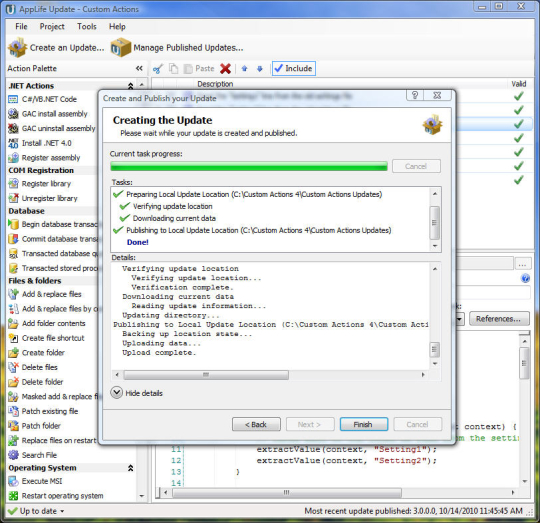The image size is (540, 523).
Task: Select Patch existing file action
Action: 43,411
